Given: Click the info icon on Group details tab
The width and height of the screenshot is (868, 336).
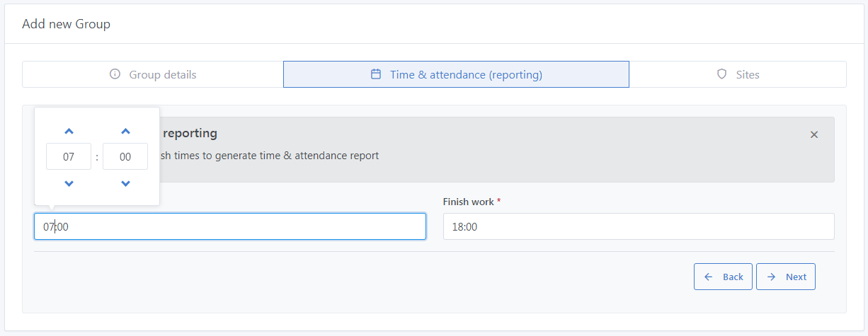Looking at the screenshot, I should coord(115,74).
